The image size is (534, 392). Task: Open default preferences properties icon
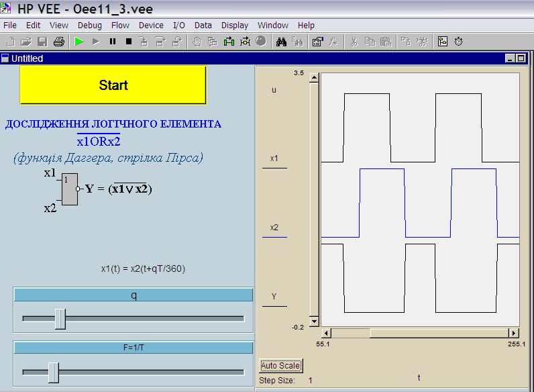[317, 42]
